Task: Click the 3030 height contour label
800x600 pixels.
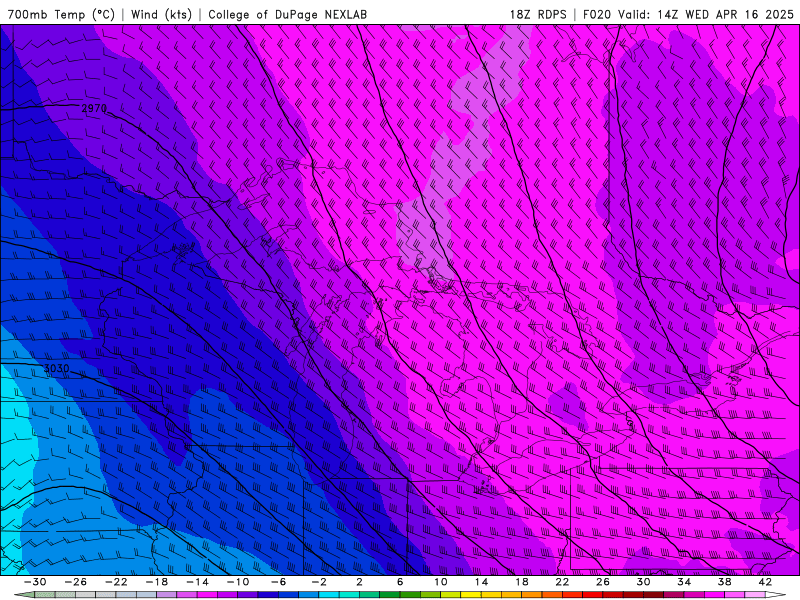Action: pos(56,368)
